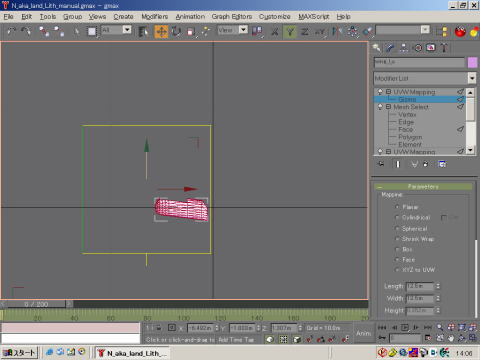This screenshot has height=360, width=480.
Task: Open the Material Editor red sphere icon
Action: tap(460, 31)
